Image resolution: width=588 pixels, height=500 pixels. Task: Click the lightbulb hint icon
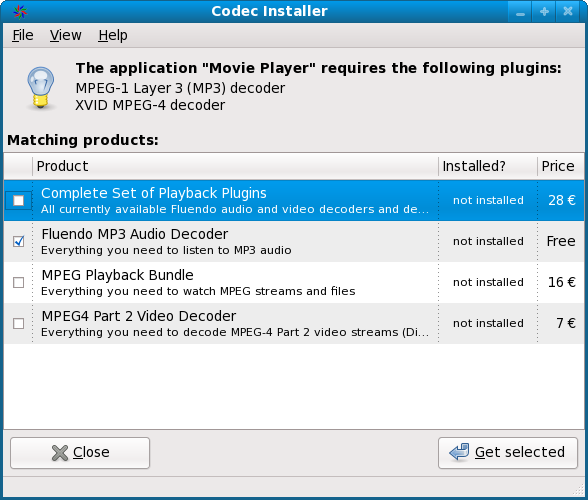(41, 88)
